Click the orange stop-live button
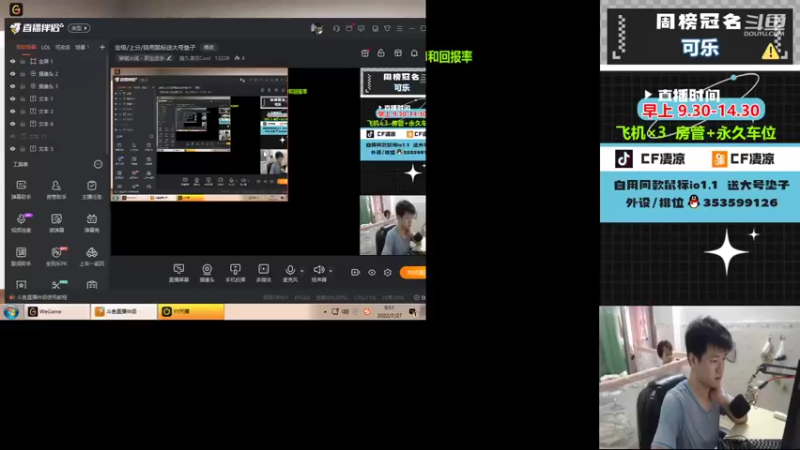Screen dimensions: 800x450 (413, 272)
